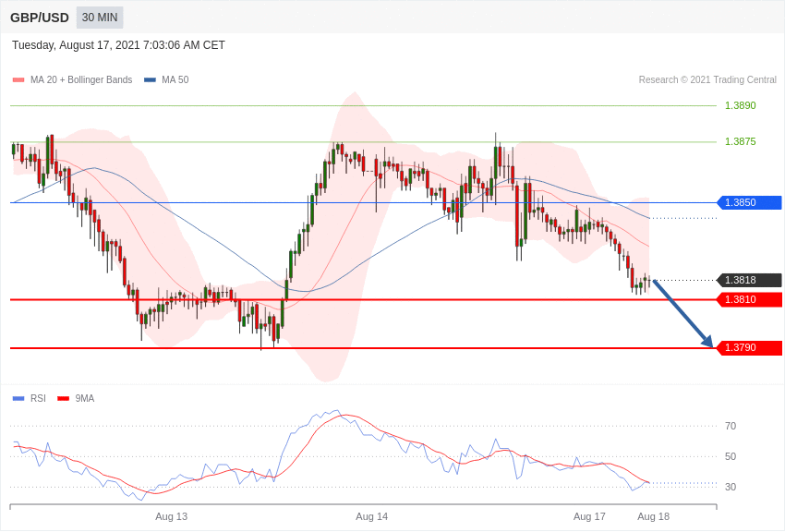Click the Aug 17 date axis label
This screenshot has width=785, height=532.
point(589,516)
